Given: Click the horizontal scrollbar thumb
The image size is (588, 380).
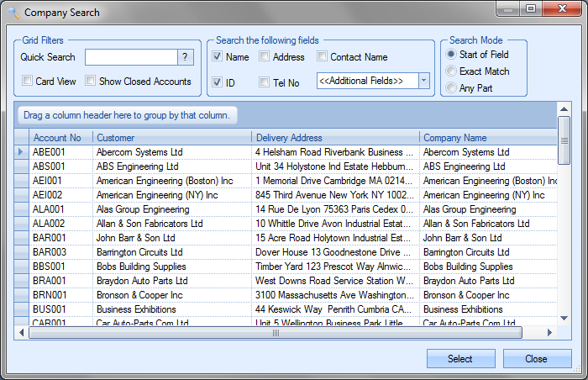Looking at the screenshot, I should (275, 333).
